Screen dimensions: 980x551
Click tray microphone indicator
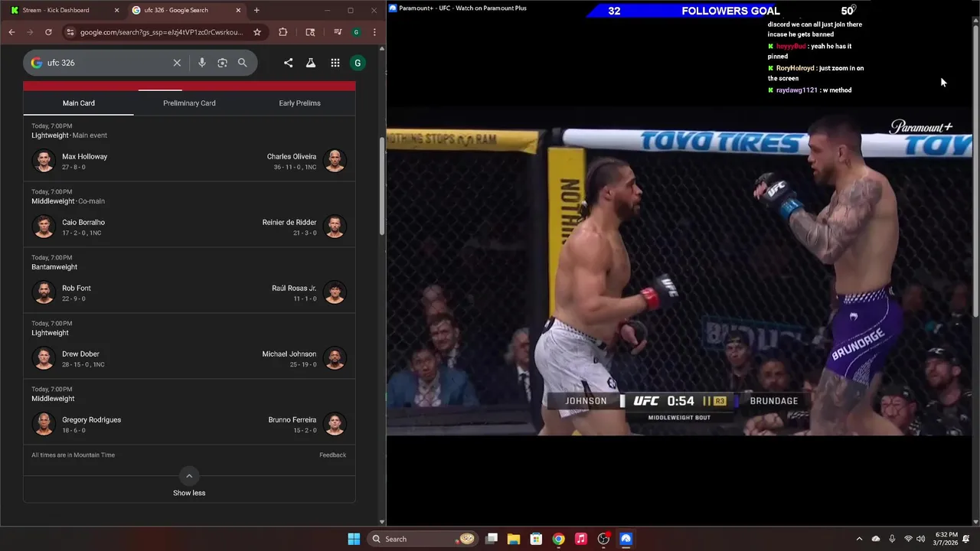click(892, 539)
